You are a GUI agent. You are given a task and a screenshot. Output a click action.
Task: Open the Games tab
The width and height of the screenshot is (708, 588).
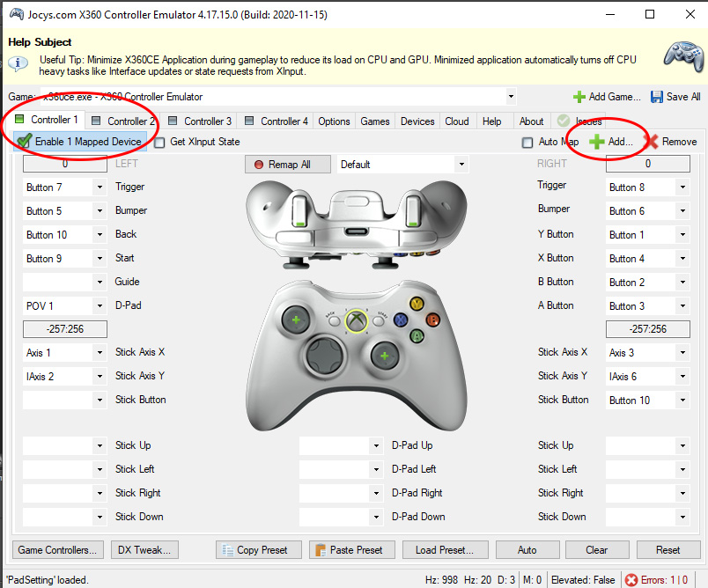point(375,121)
